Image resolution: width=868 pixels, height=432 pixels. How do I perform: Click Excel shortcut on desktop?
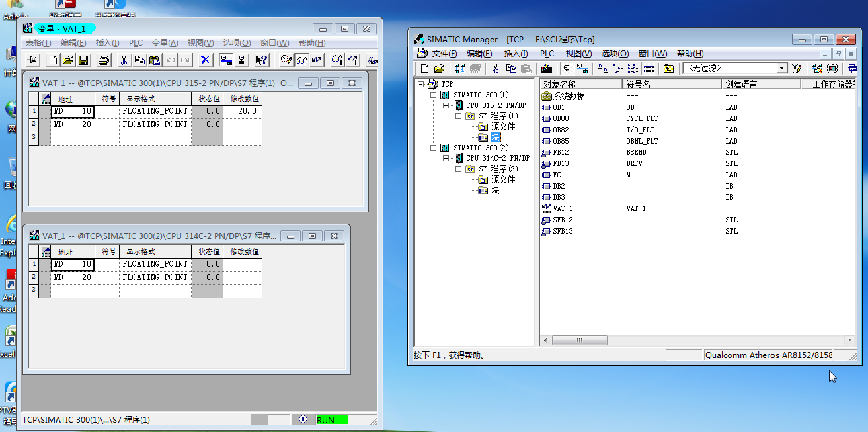click(x=9, y=342)
